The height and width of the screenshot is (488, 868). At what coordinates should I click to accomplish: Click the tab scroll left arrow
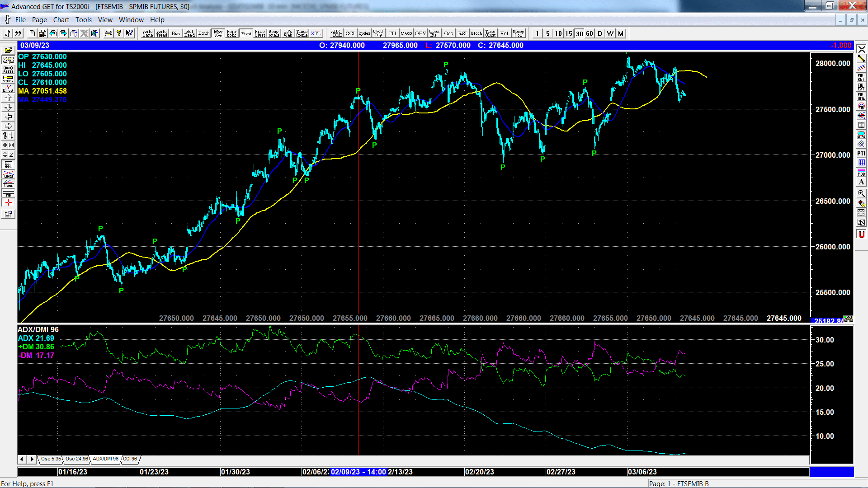tap(22, 459)
